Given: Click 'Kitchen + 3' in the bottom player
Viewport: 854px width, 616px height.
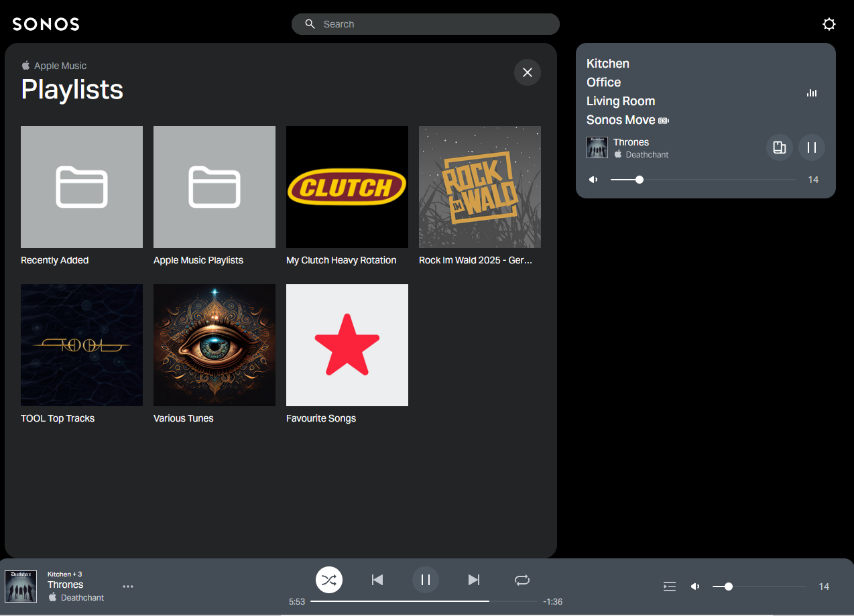Looking at the screenshot, I should 64,574.
